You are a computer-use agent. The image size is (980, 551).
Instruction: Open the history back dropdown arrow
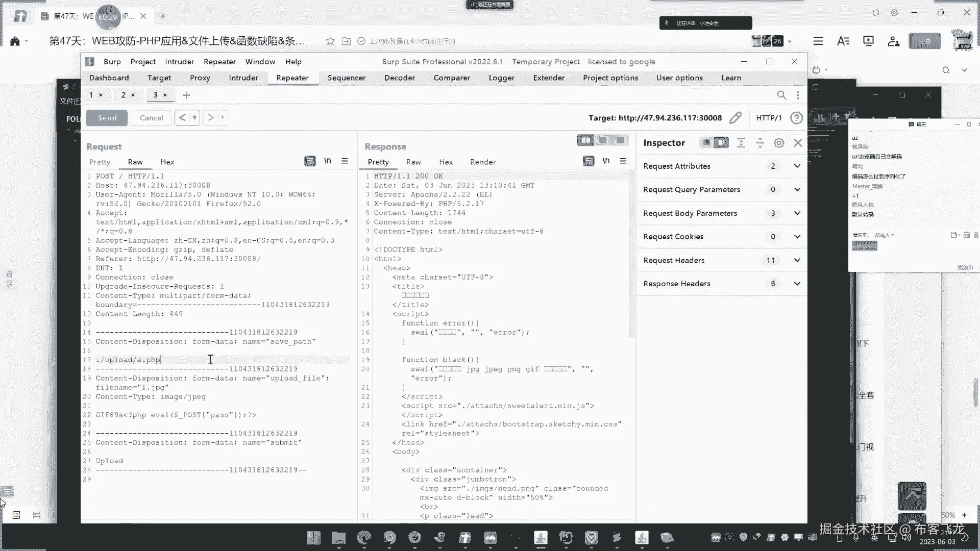tap(194, 118)
